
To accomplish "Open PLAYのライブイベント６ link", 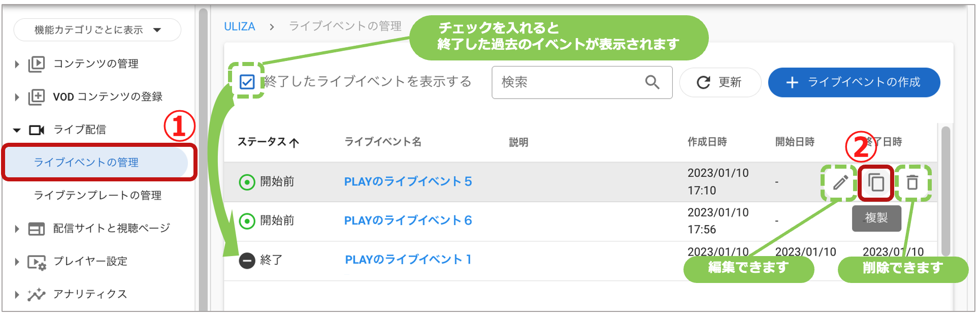I will click(408, 220).
